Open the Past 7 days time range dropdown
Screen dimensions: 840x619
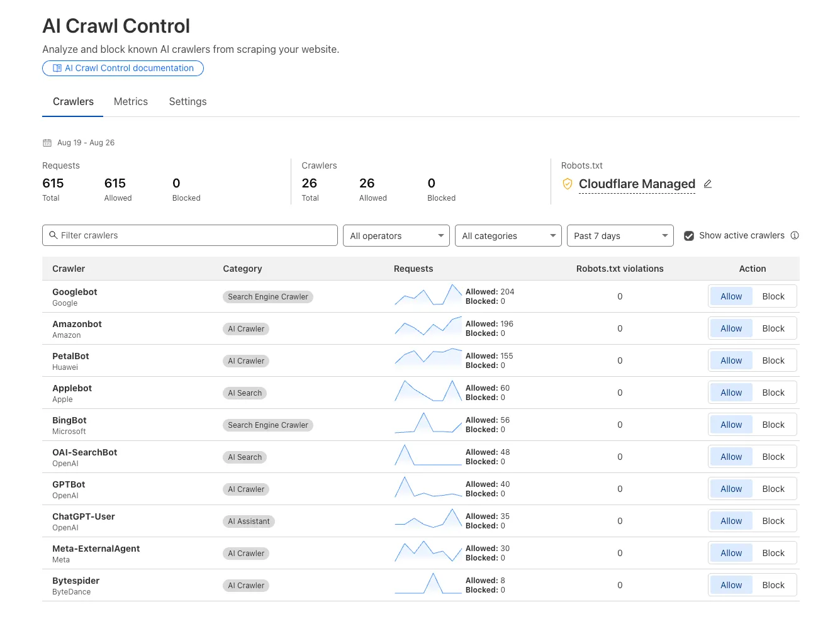coord(620,235)
